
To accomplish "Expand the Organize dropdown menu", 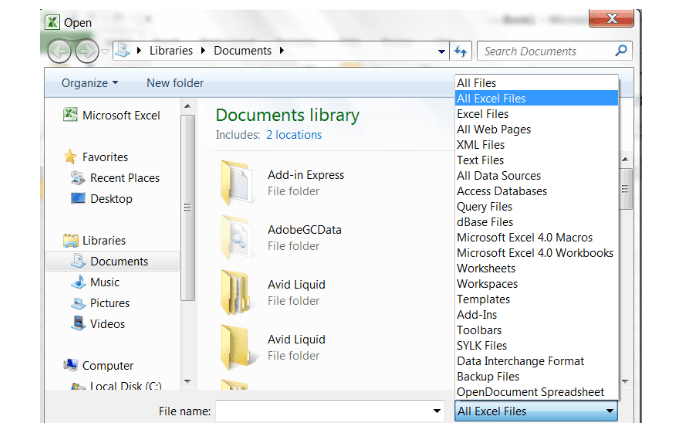I will tap(89, 83).
